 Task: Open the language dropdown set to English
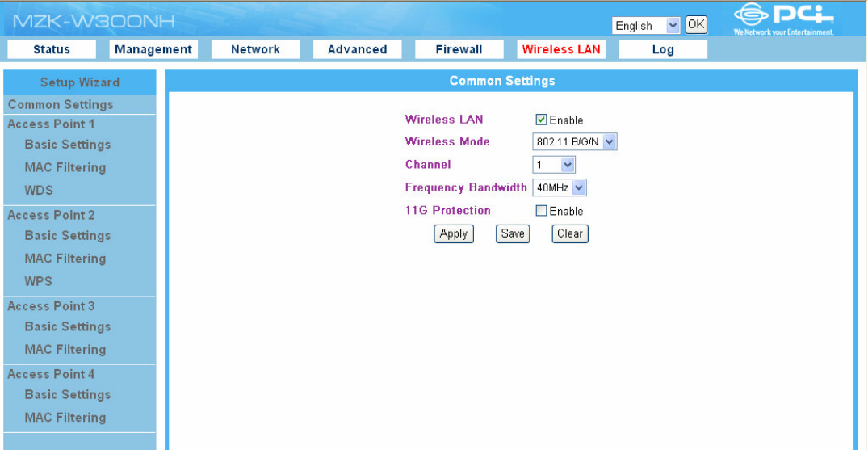(x=645, y=26)
